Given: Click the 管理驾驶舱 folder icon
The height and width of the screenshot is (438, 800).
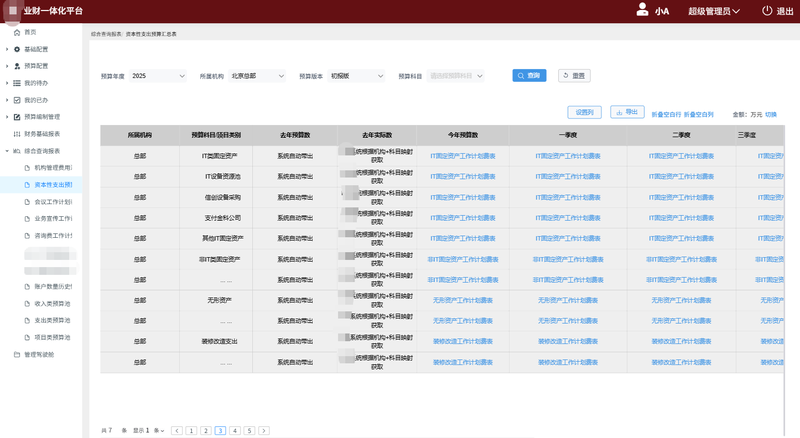Looking at the screenshot, I should click(x=17, y=354).
